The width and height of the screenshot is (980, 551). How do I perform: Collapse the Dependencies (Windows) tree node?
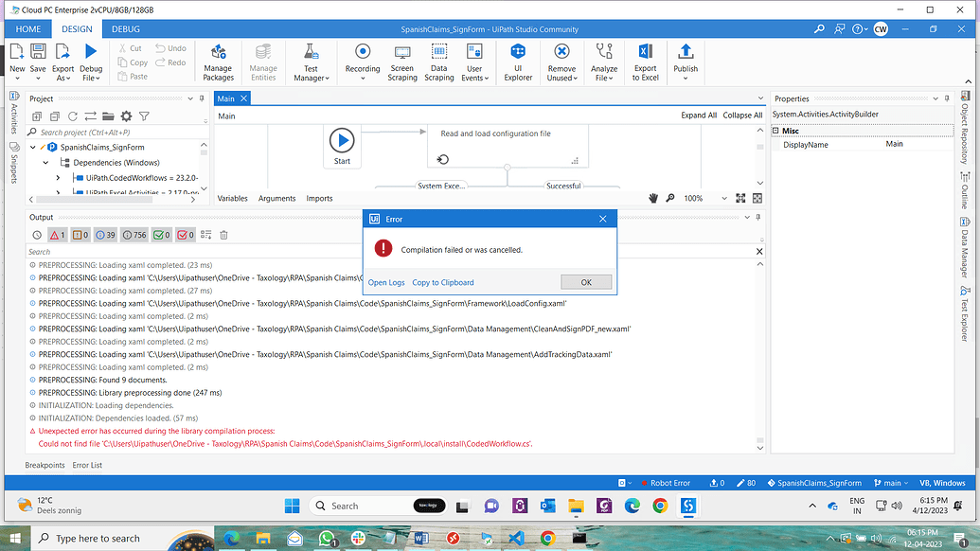[45, 163]
